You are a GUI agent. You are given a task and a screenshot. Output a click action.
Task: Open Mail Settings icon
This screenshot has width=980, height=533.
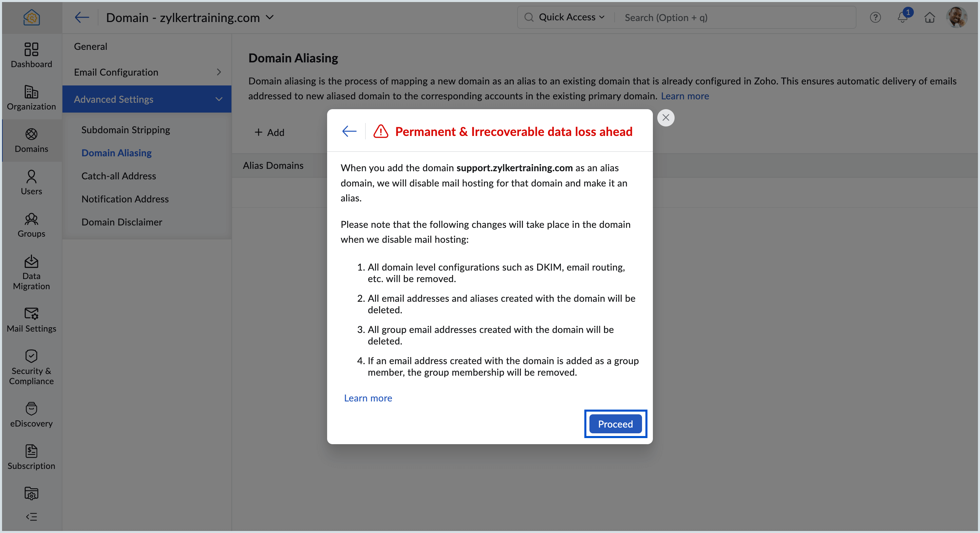point(31,319)
